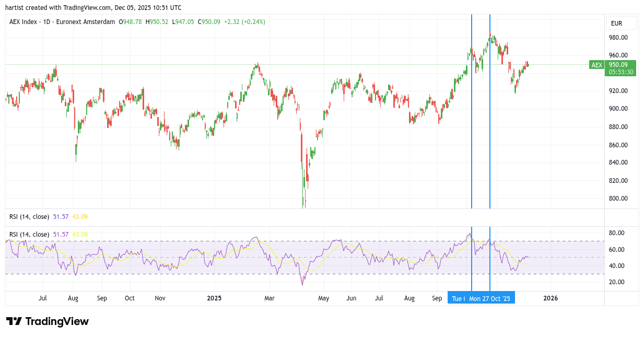The width and height of the screenshot is (644, 337).
Task: Select the right blue vertical line on RSI pane
Action: (490, 261)
